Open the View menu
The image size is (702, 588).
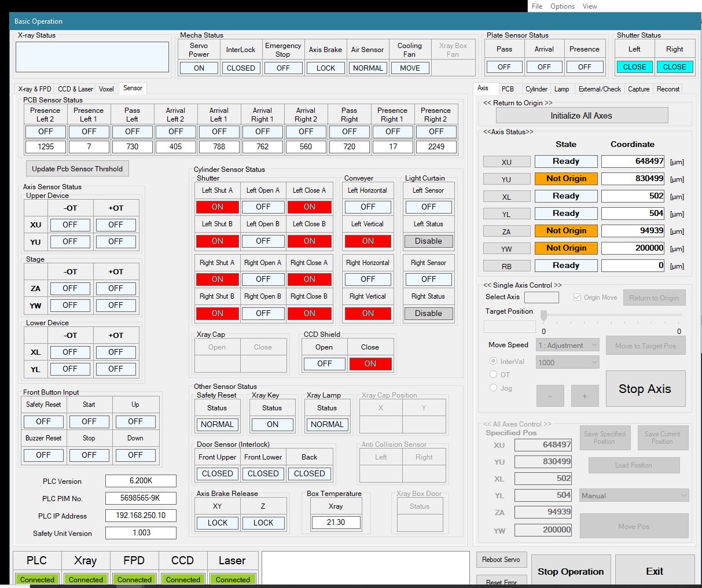point(590,6)
